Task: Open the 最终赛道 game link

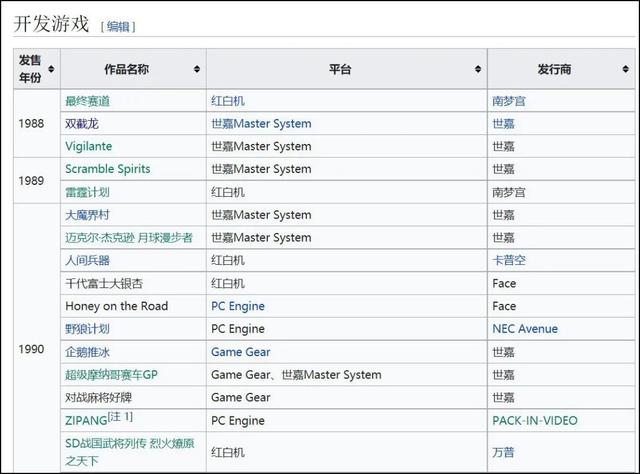Action: (x=87, y=101)
